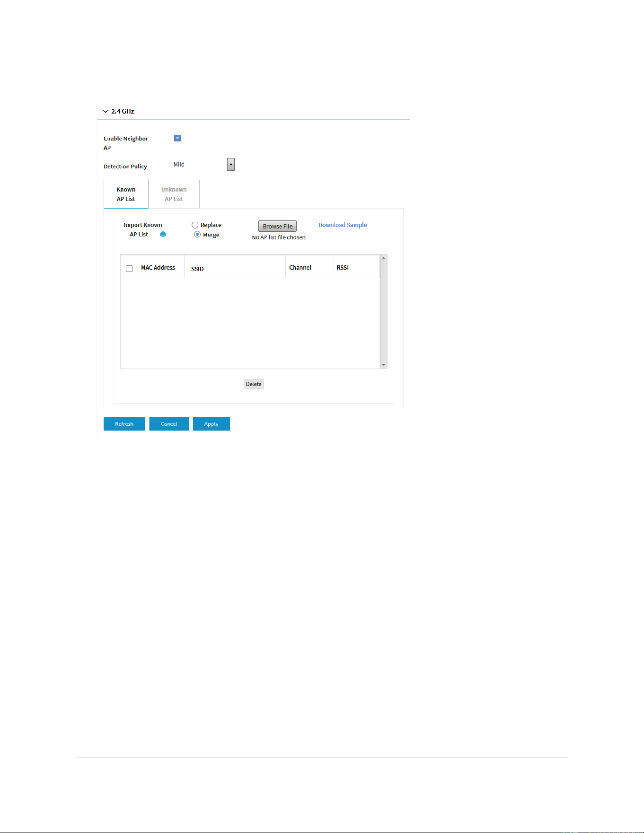Tick the select-all checkbox in table header
The height and width of the screenshot is (833, 644).
point(129,269)
